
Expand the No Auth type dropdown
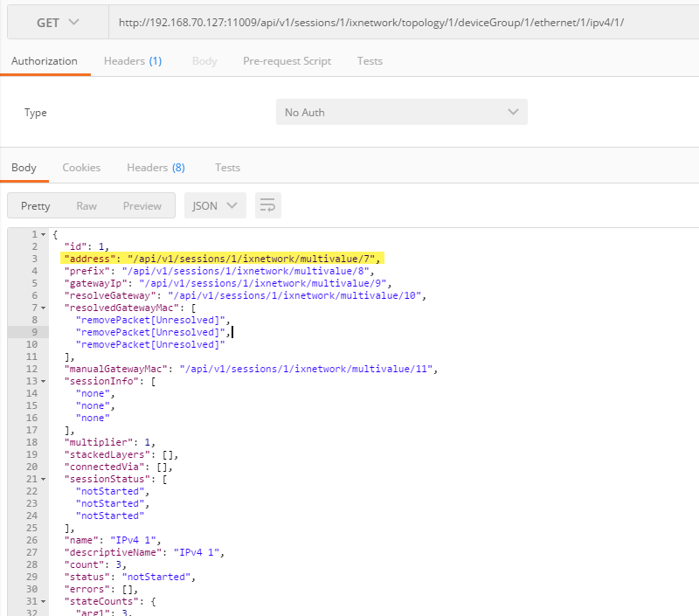tap(401, 113)
